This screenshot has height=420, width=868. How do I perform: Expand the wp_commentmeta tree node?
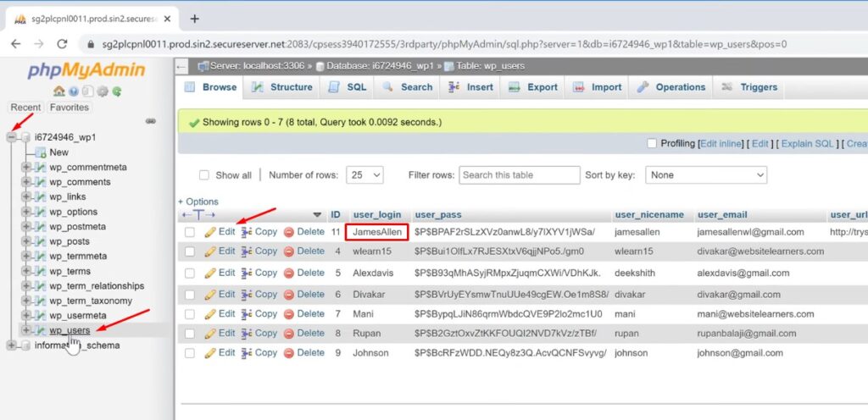pyautogui.click(x=25, y=167)
